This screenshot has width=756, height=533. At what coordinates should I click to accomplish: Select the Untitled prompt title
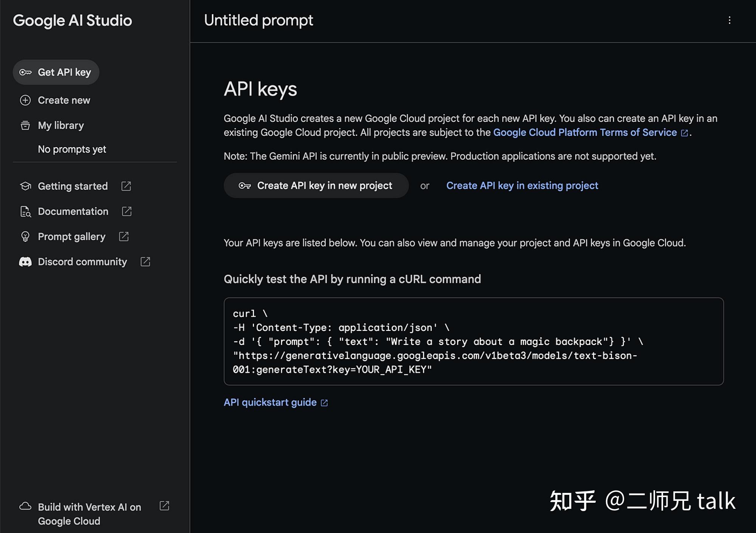point(258,20)
